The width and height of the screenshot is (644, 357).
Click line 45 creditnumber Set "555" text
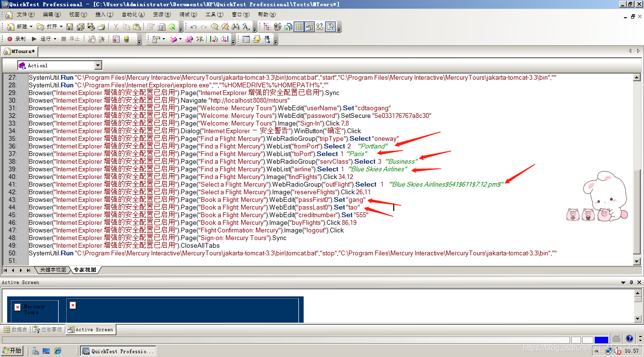pos(198,215)
